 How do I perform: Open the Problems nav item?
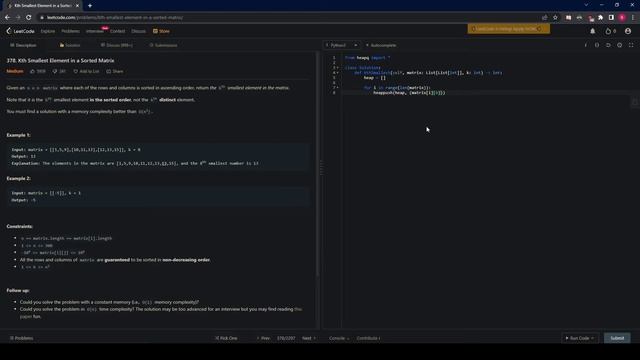71,31
